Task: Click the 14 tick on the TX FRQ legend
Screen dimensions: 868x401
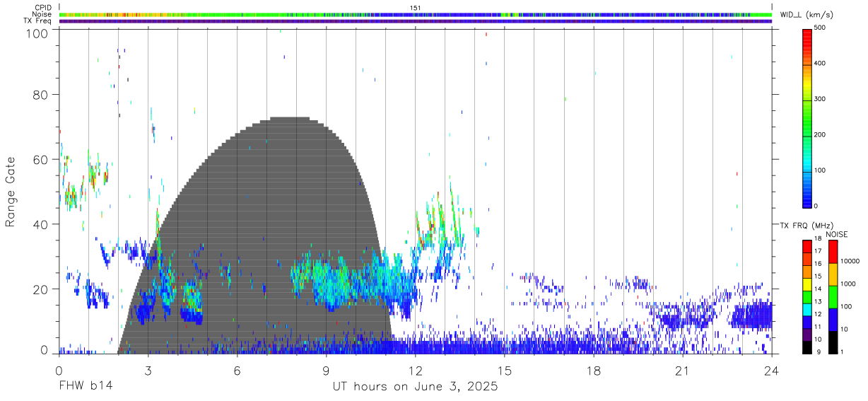Action: point(819,289)
